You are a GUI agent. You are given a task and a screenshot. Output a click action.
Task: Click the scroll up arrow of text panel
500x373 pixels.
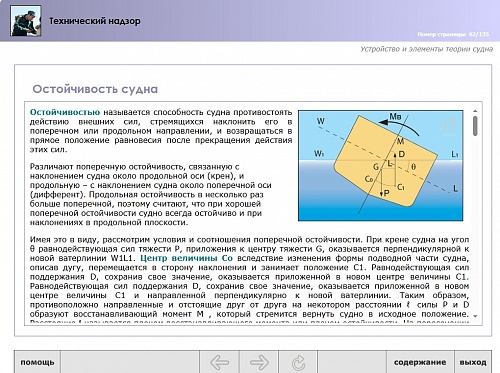pos(475,111)
